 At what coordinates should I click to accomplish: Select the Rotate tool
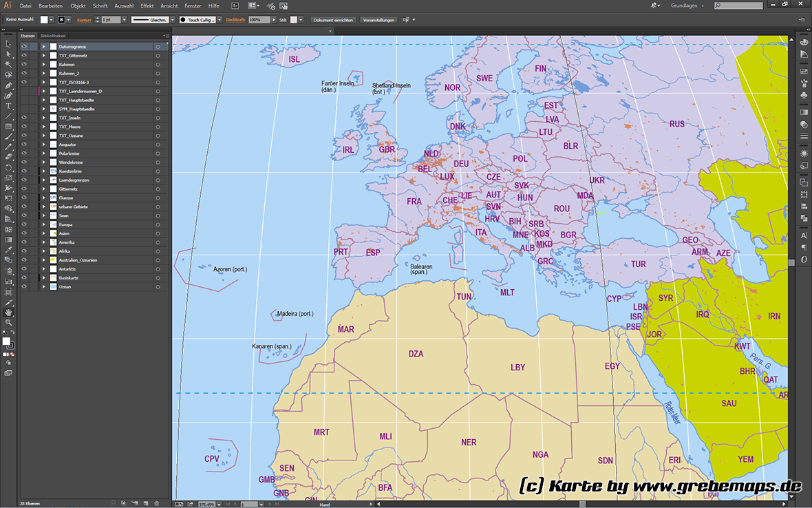point(8,167)
